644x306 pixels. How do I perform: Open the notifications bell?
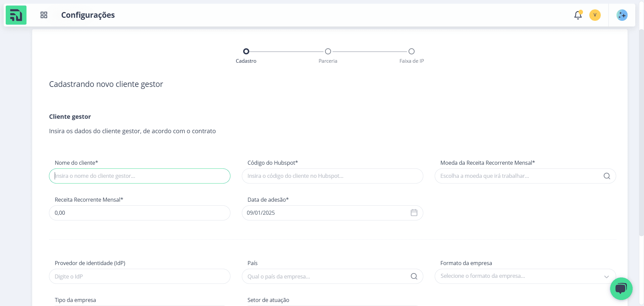(x=578, y=15)
